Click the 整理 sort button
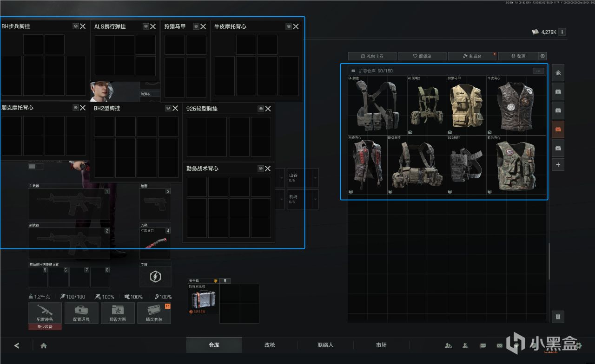 click(518, 56)
